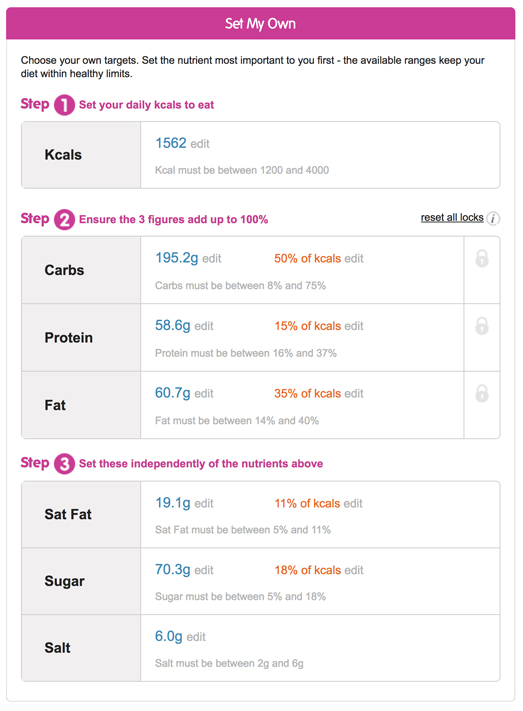Edit Fat 35% of kcals percentage
Viewport: 523px width, 711px height.
[354, 394]
